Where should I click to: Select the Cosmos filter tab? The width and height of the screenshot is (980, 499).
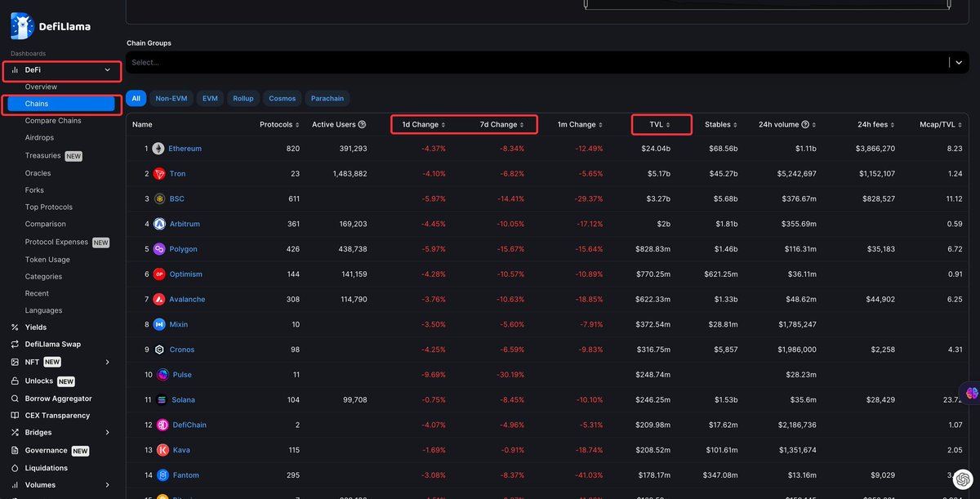pyautogui.click(x=283, y=99)
